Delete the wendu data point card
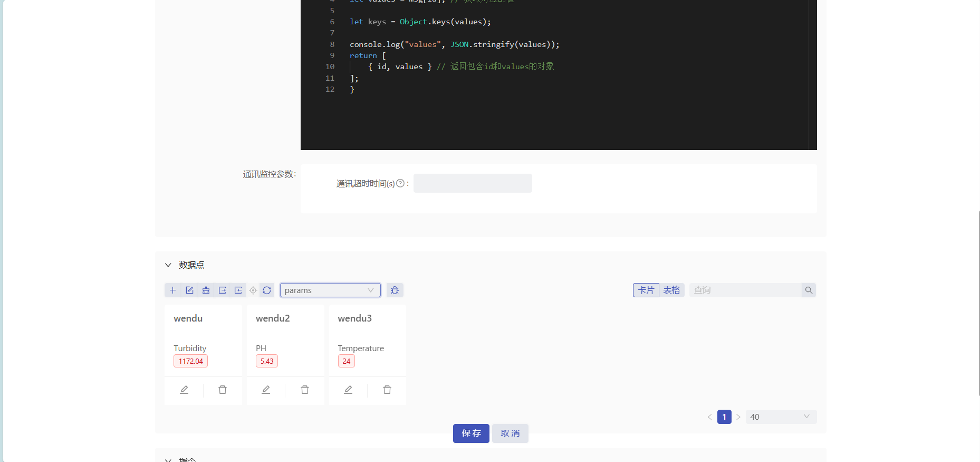Viewport: 980px width, 462px height. point(223,390)
